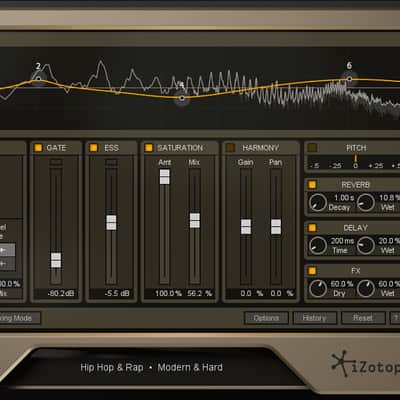Image resolution: width=400 pixels, height=400 pixels.
Task: Open the Options dialog
Action: 266,318
